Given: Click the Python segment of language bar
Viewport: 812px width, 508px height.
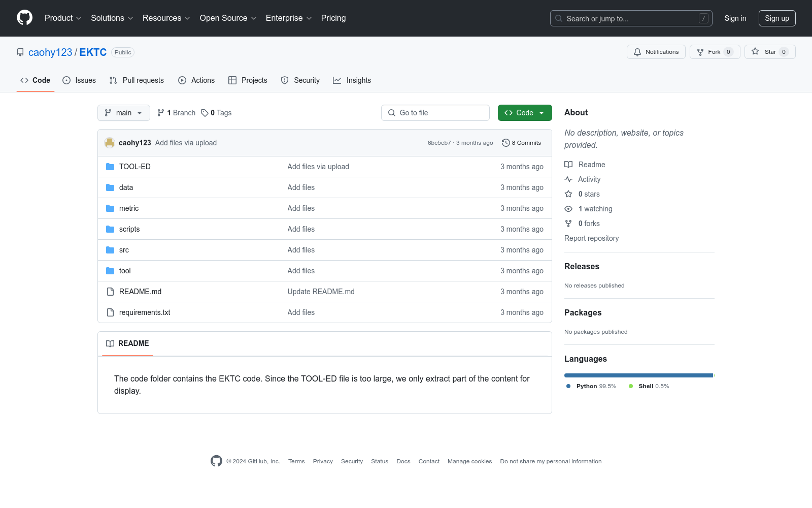Looking at the screenshot, I should coord(638,375).
